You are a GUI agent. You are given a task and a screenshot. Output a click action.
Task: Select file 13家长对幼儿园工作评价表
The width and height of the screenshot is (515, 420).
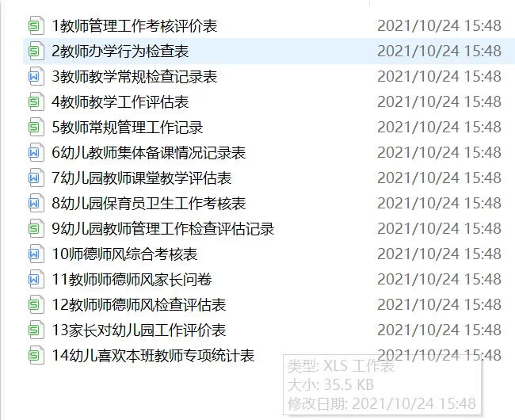click(269, 330)
